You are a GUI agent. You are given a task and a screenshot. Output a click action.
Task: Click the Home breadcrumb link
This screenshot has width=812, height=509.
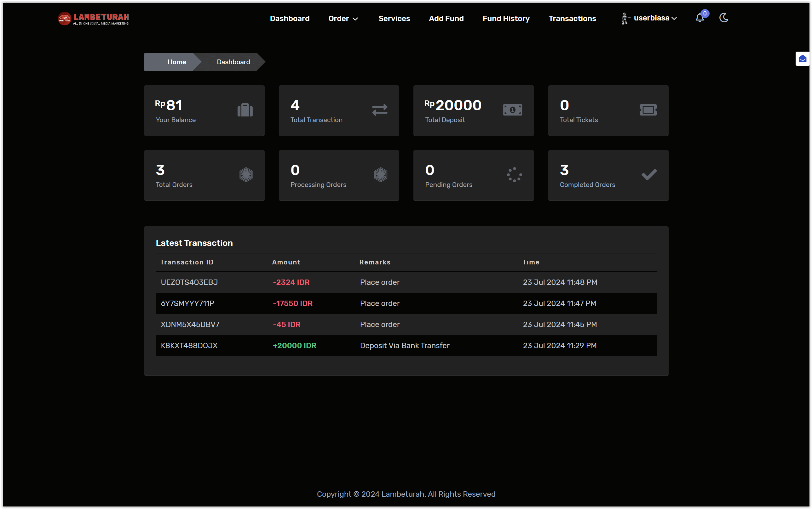176,62
